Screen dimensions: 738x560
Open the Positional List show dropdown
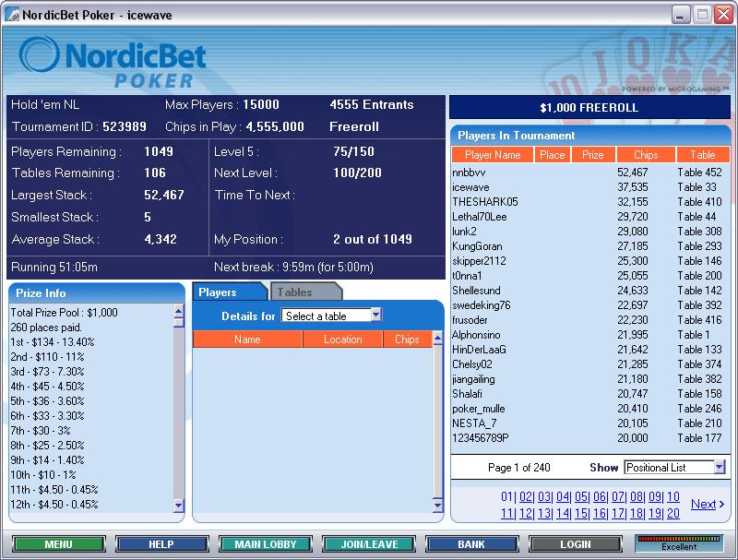674,468
